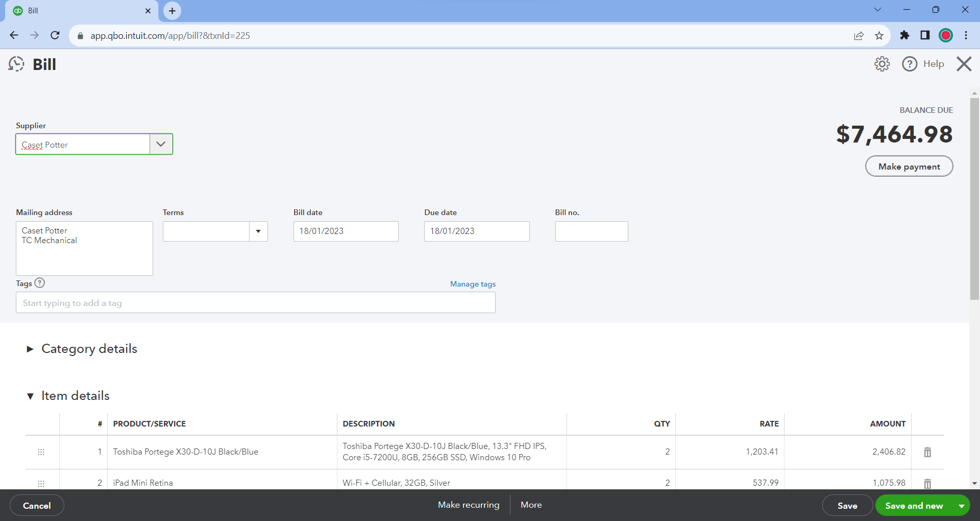980x521 pixels.
Task: Click the Tags input field
Action: coord(256,302)
